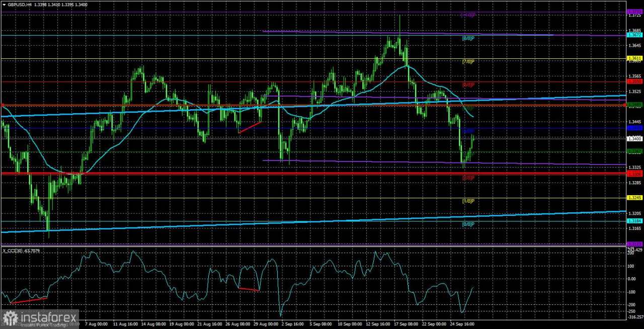Click the cyan 1.3672 price tag
The width and height of the screenshot is (644, 329).
[634, 35]
